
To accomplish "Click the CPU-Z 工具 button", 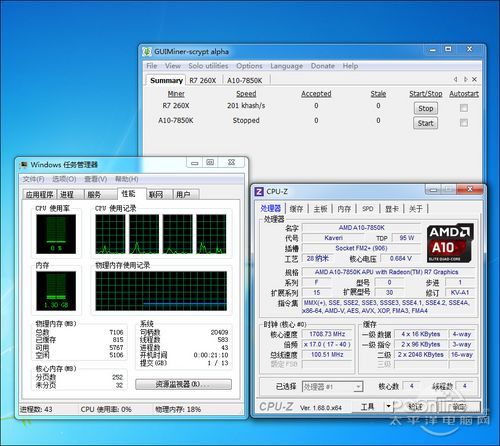I will 368,406.
